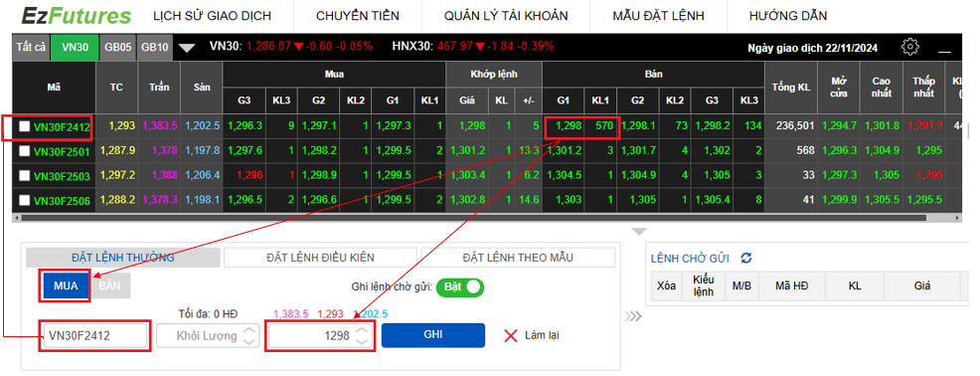Click the EzFutures logo
The width and height of the screenshot is (980, 376).
click(x=77, y=16)
